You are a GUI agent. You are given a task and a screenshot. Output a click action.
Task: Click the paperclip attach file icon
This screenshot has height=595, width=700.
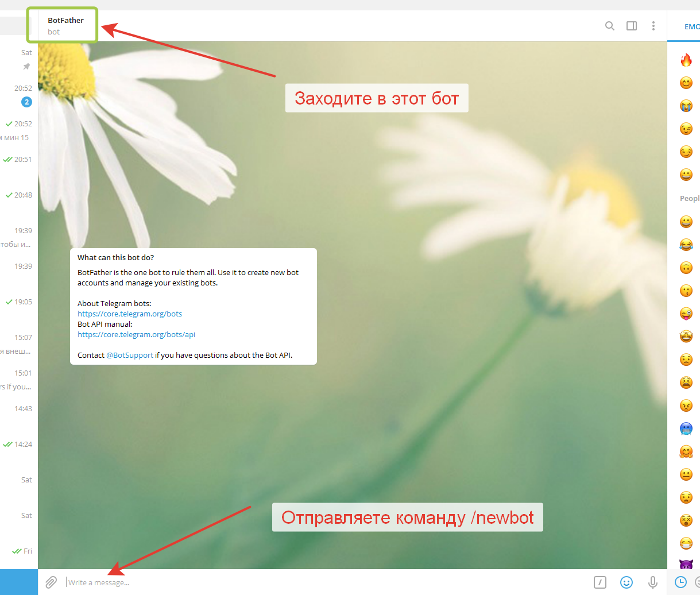51,582
